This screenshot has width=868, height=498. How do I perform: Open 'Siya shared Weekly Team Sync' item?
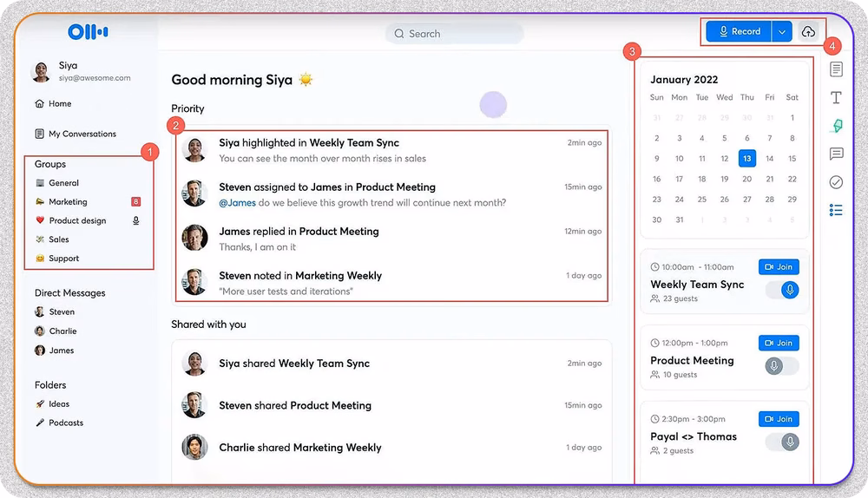tap(392, 364)
